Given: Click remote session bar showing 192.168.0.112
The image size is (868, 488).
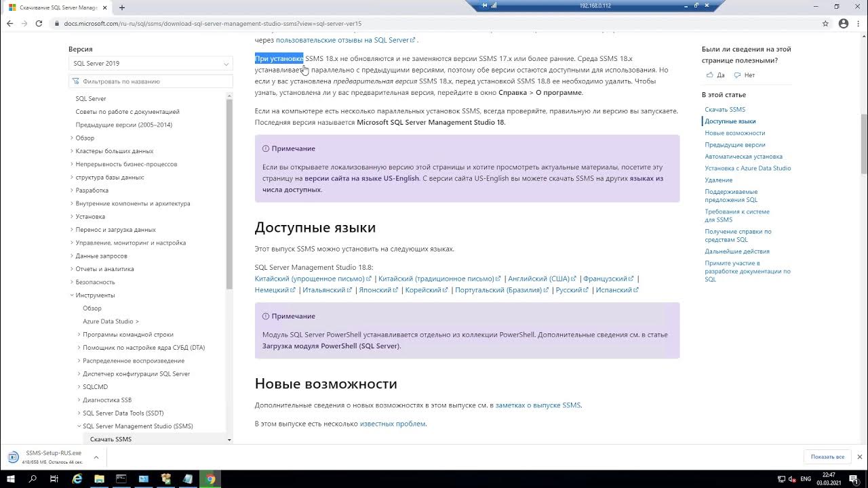Looking at the screenshot, I should (x=595, y=5).
